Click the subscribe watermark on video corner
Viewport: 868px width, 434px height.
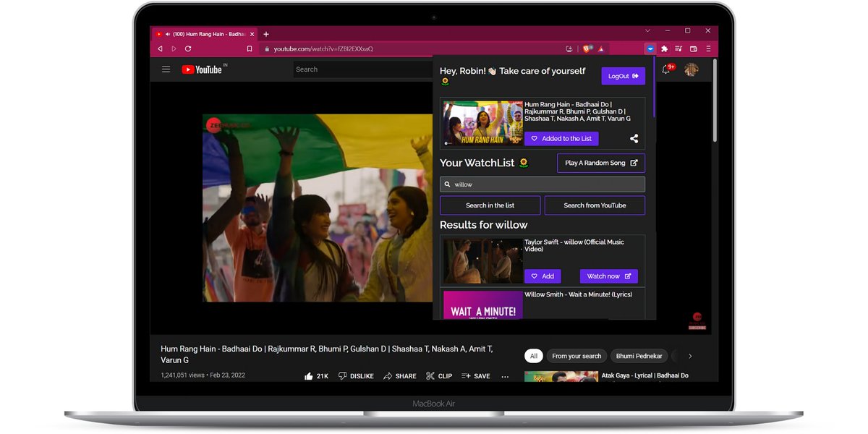[x=697, y=321]
